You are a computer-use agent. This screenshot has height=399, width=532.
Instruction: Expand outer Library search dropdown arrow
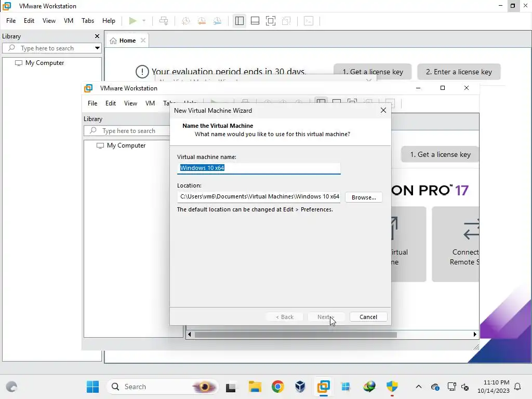coord(97,48)
